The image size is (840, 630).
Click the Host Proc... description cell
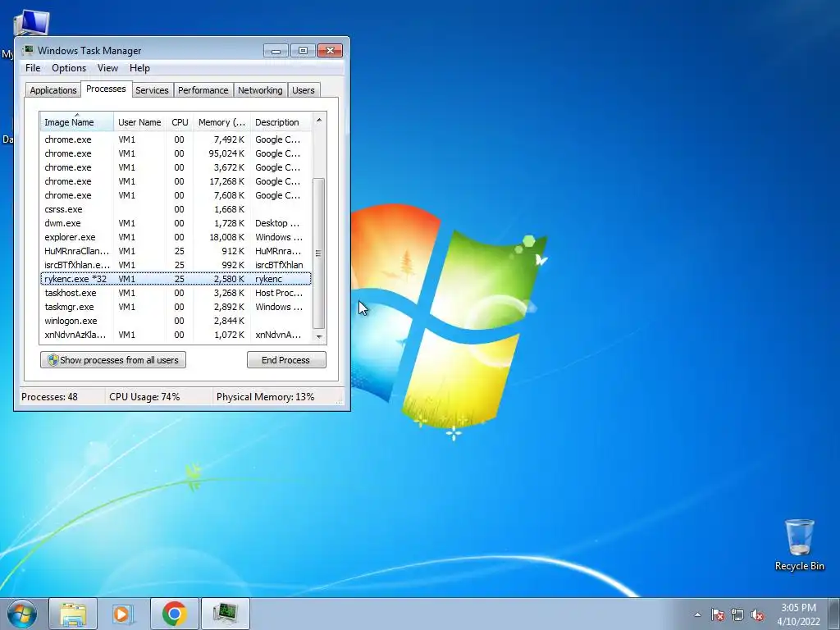click(279, 293)
